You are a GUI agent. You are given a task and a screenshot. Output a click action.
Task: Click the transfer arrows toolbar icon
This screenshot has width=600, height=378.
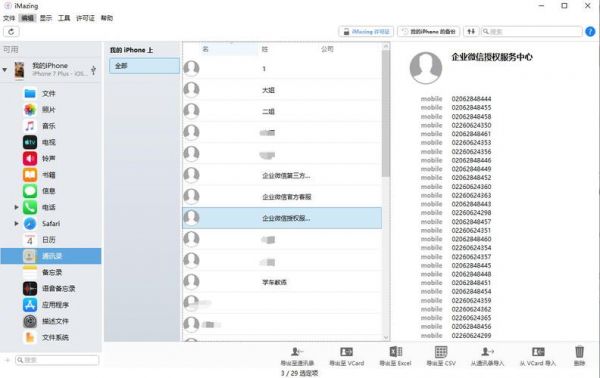point(471,32)
